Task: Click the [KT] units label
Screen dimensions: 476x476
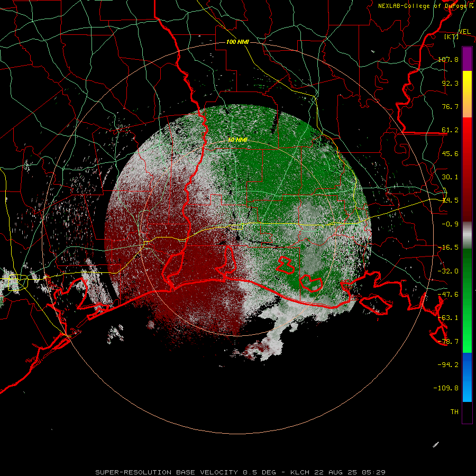Action: tap(451, 36)
